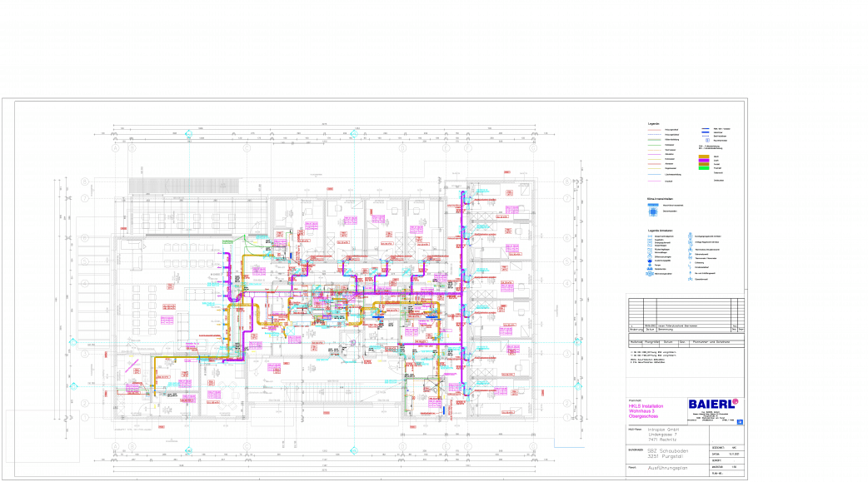Screen dimensions: 868x482
Task: Pick the orange duct color swatch in legend
Action: point(705,156)
